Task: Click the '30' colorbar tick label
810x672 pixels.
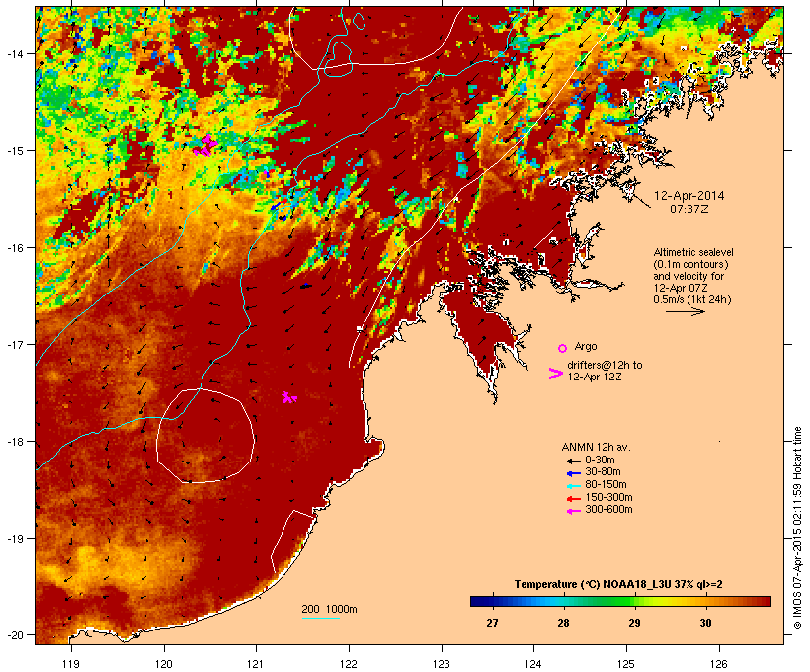Action: 705,623
